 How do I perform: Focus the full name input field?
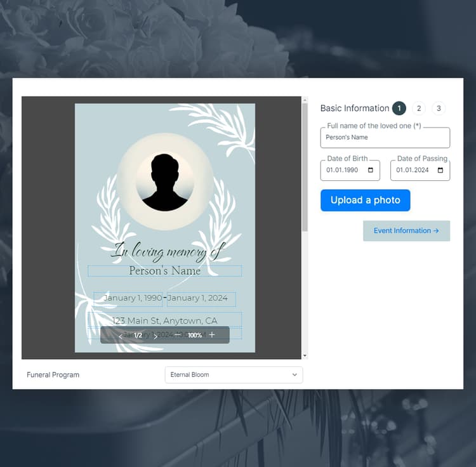coord(385,138)
